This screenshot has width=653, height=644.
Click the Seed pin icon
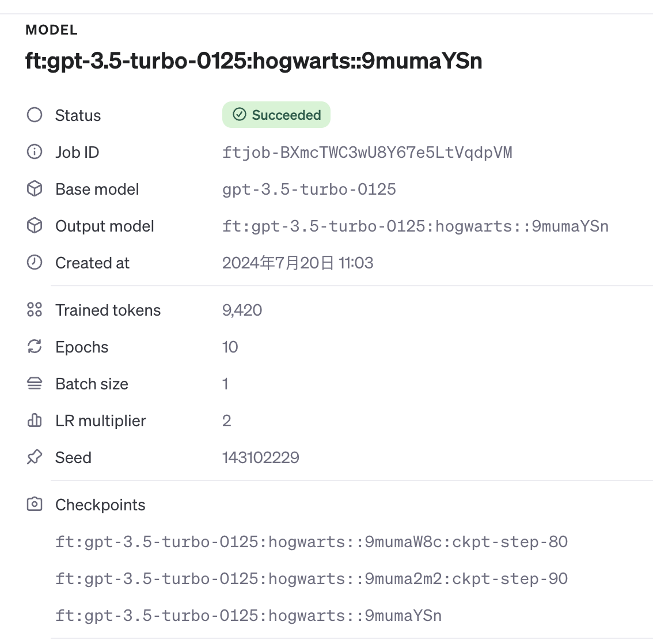pos(35,457)
